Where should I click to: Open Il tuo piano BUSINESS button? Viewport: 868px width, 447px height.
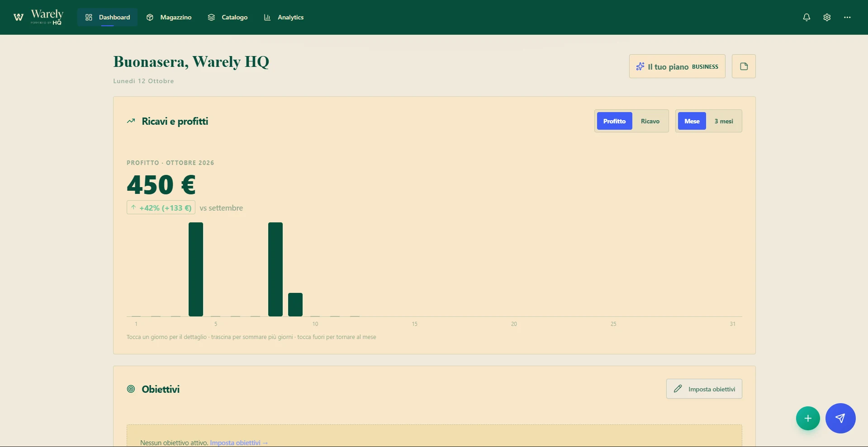pos(677,66)
